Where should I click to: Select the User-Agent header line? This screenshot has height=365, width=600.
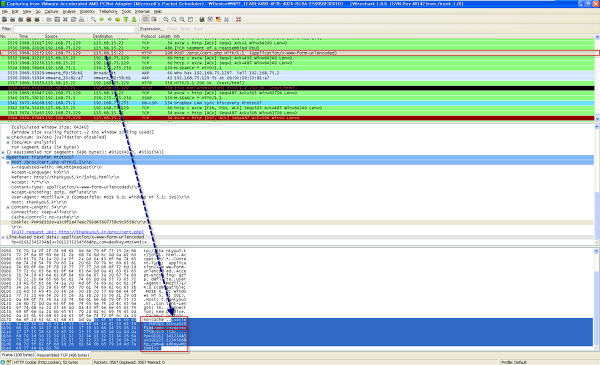100,197
